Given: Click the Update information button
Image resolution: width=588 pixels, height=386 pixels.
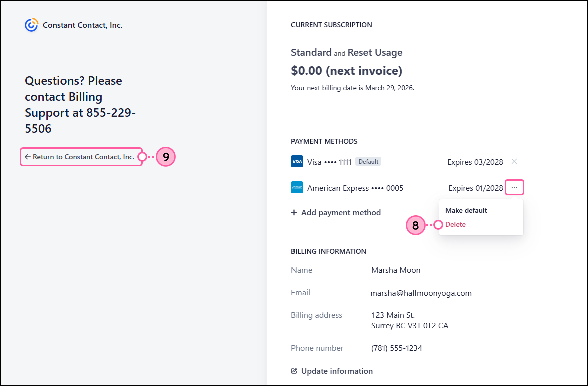Looking at the screenshot, I should click(337, 371).
